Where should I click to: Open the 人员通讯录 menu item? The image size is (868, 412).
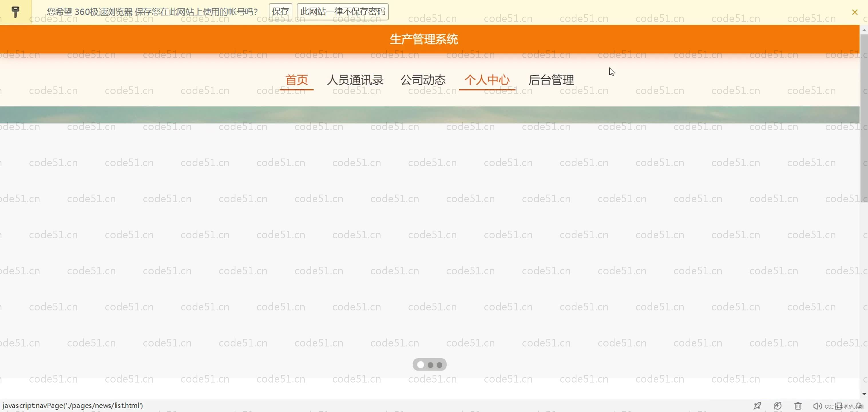click(356, 80)
